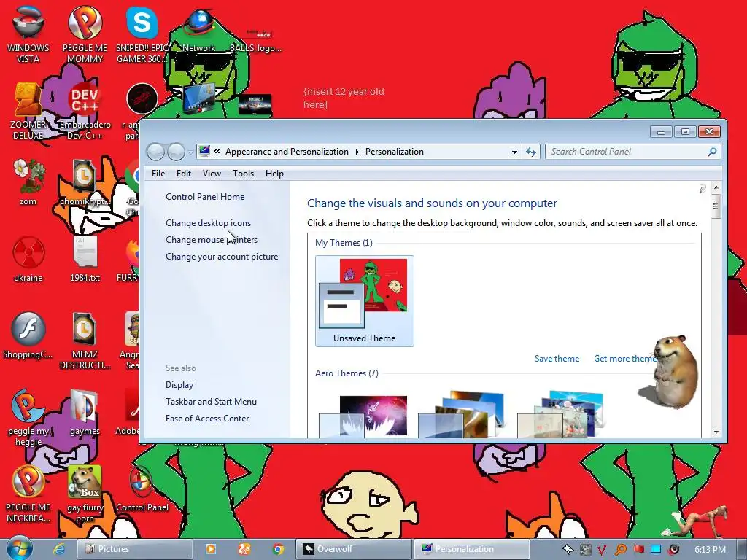Open the WINDOWS VISTA desktop icon
The height and width of the screenshot is (560, 747).
tap(28, 34)
